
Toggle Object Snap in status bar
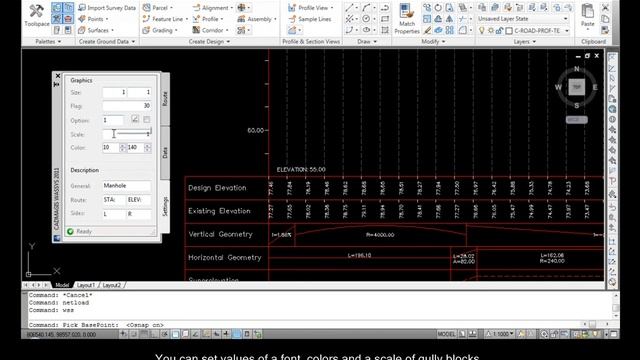(175, 334)
